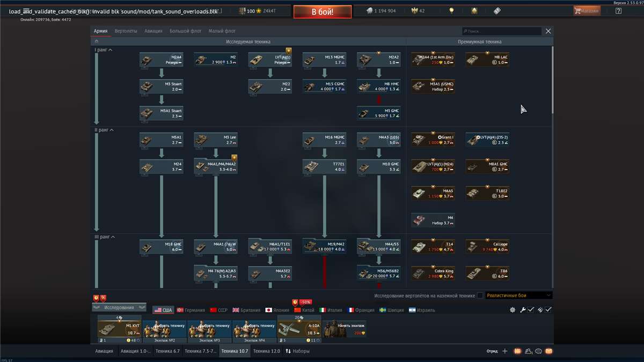Viewport: 644px width, 362px height.
Task: Open the chat speech bubble icon
Action: 538,351
